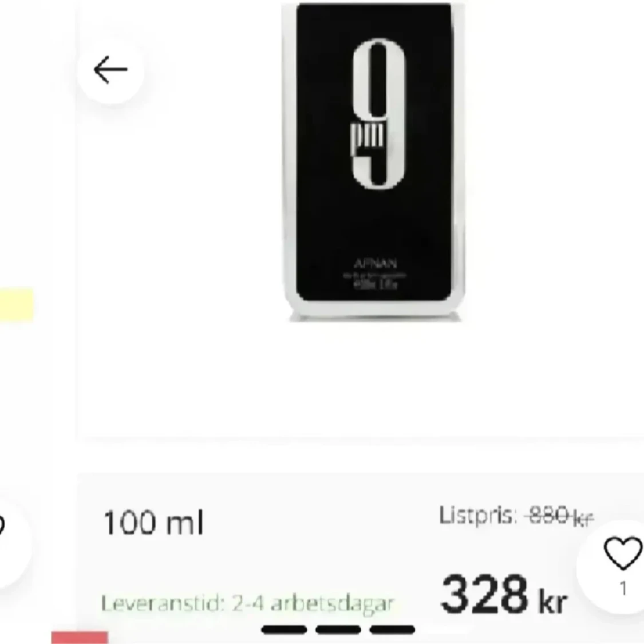Viewport: 644px width, 644px height.
Task: Click the 328 kr price
Action: (503, 594)
